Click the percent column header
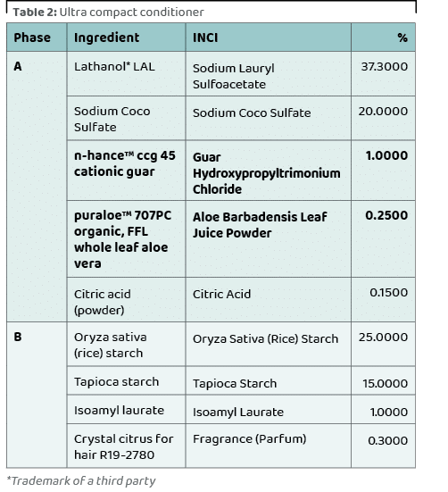Screen dimensions: 448x492 [383, 38]
